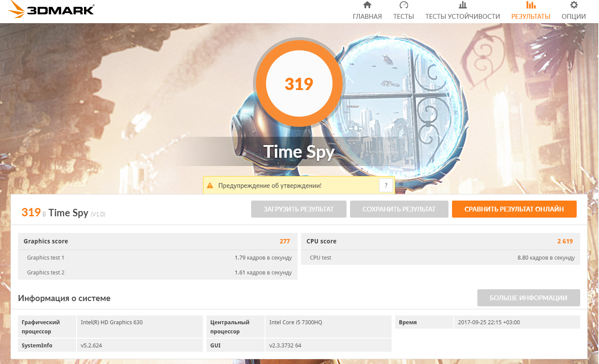Click the CPU score value 2 619
This screenshot has height=364, width=599.
(x=565, y=241)
